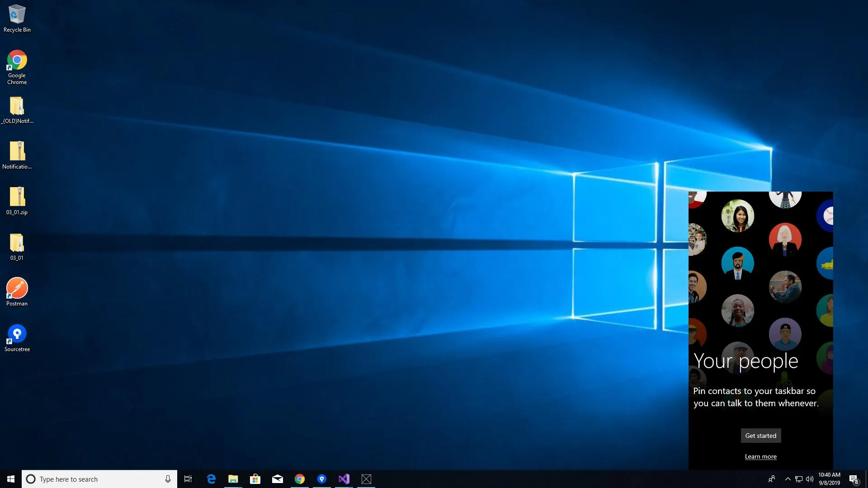Click the Get started button

760,436
